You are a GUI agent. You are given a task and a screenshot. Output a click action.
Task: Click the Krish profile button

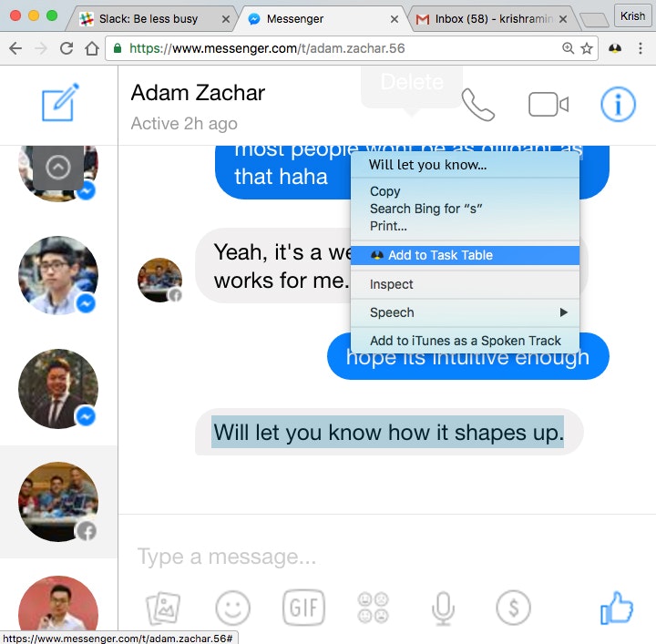pos(632,15)
